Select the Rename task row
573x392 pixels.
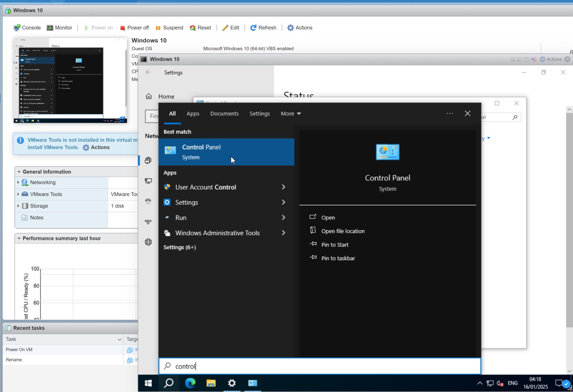click(63, 360)
